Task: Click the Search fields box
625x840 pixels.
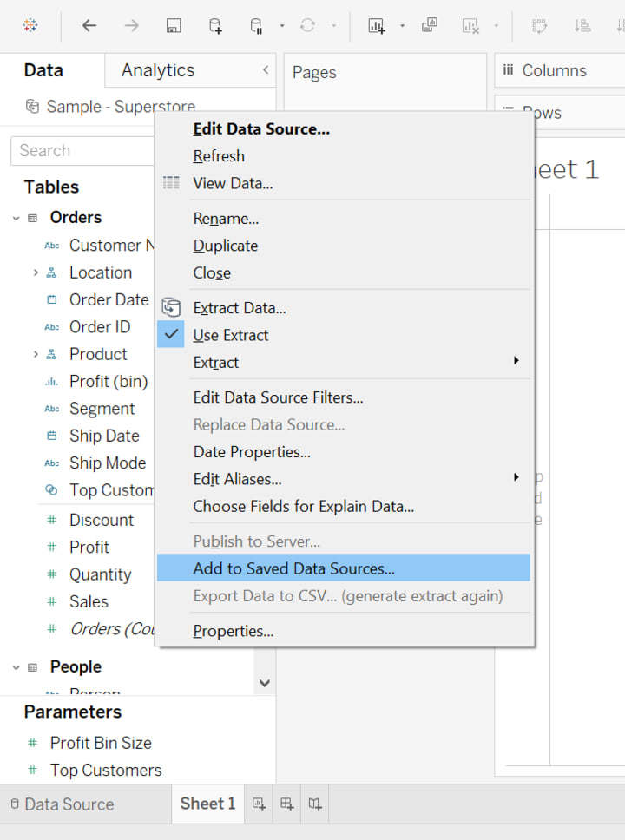Action: pos(82,150)
